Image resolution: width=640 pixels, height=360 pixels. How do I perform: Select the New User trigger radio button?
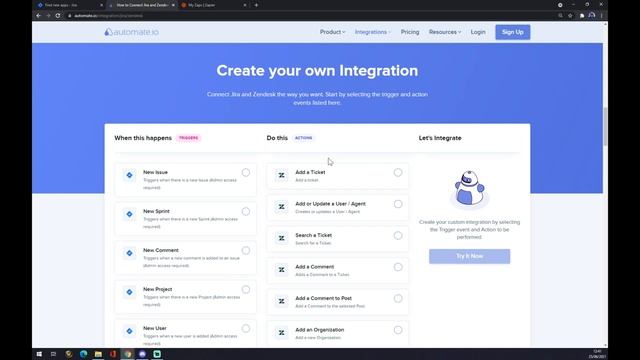click(246, 329)
